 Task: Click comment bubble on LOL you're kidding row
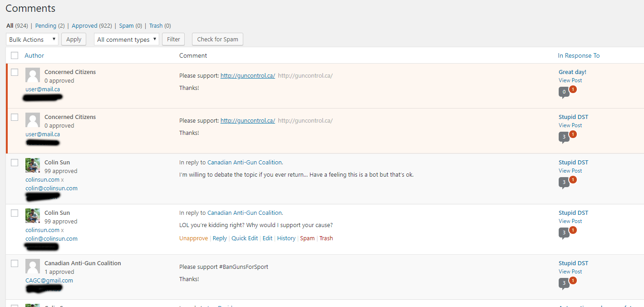coord(564,233)
